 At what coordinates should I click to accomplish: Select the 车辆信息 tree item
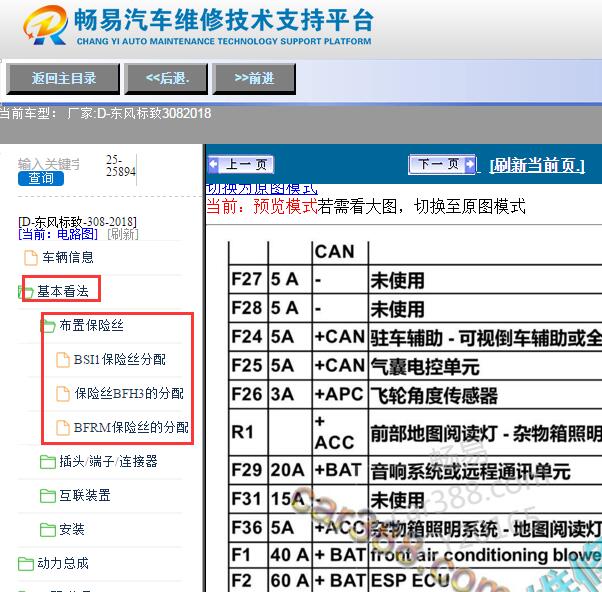pos(68,257)
